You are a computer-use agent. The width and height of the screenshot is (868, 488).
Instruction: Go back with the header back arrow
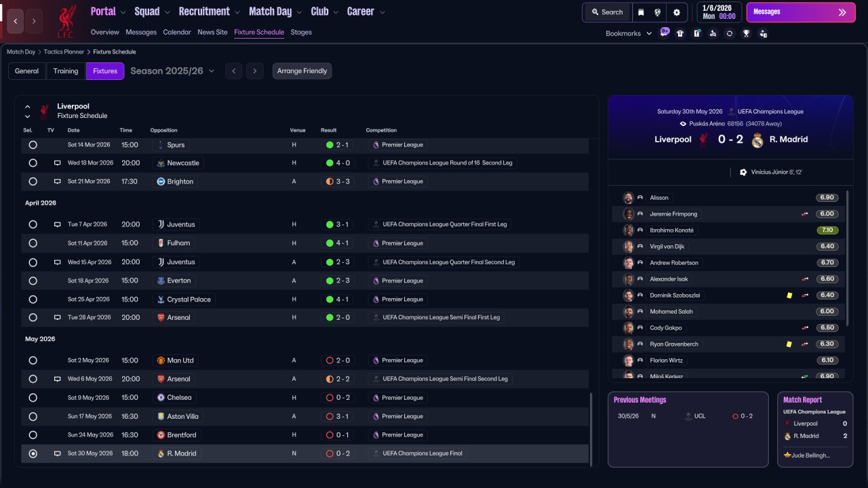pos(16,21)
